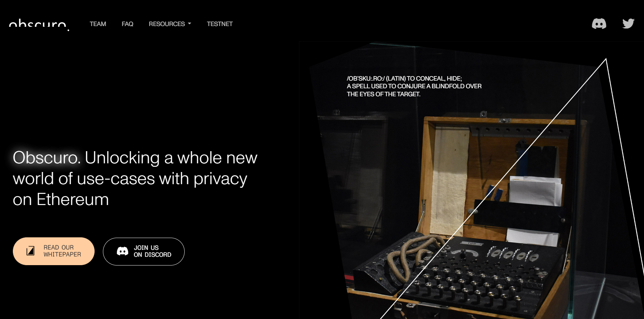
Task: Click the hero headline about privacy on Ethereum
Action: pyautogui.click(x=135, y=179)
